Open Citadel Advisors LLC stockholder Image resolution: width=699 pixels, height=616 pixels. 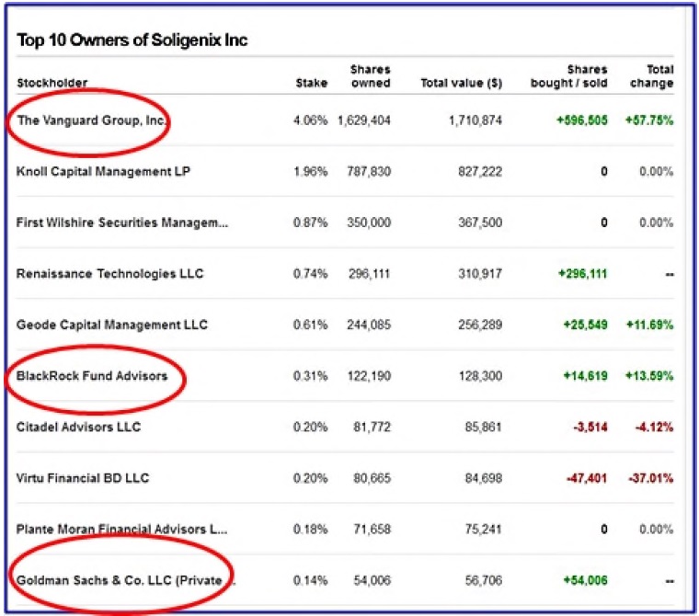[x=78, y=427]
